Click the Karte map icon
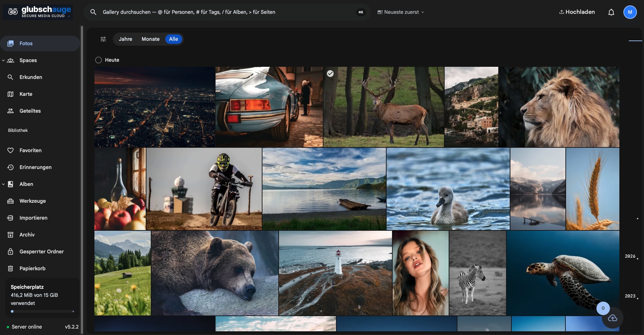 point(10,94)
